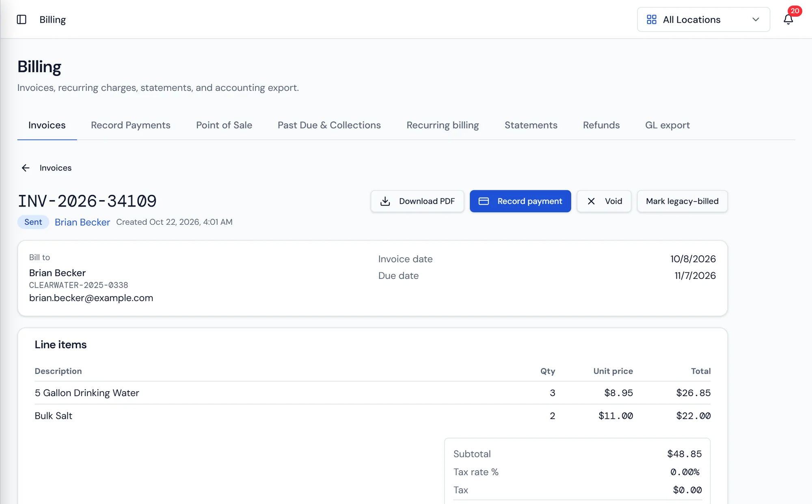This screenshot has width=812, height=504.
Task: Select the Past Due & Collections tab
Action: pos(329,125)
